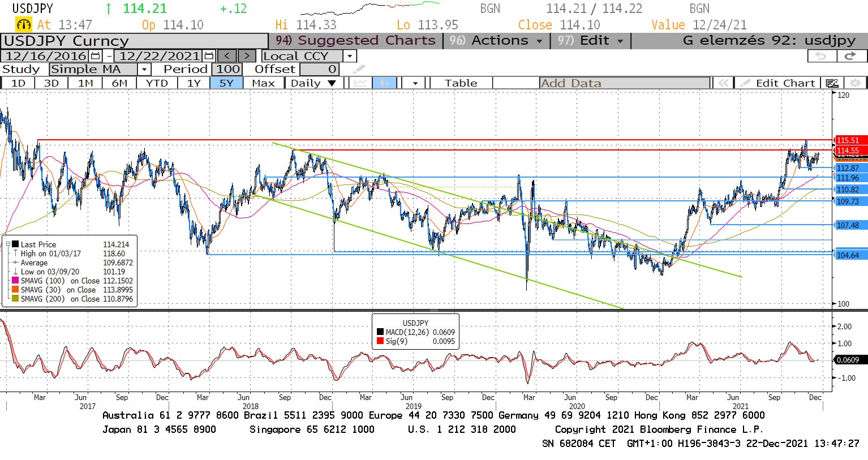Screen dimensions: 868x460
Task: Open the end date calendar picker
Action: point(209,56)
